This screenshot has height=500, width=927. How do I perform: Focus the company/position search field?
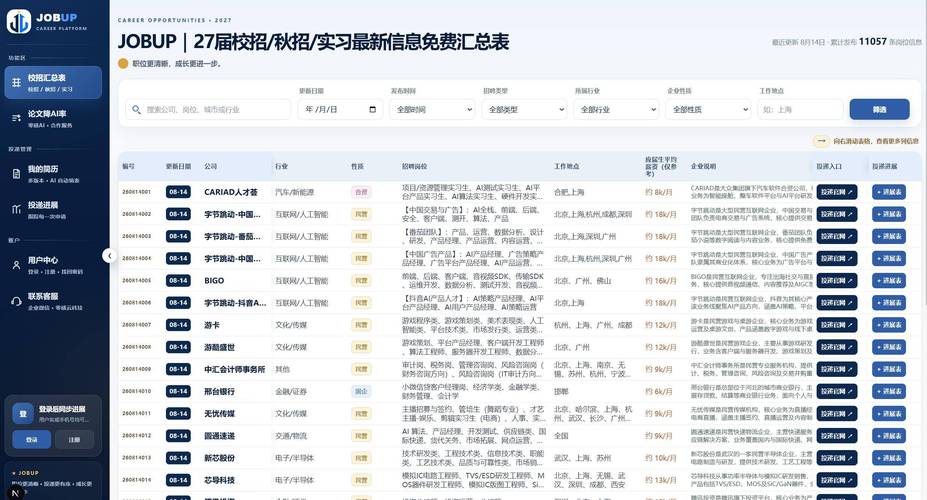[208, 109]
